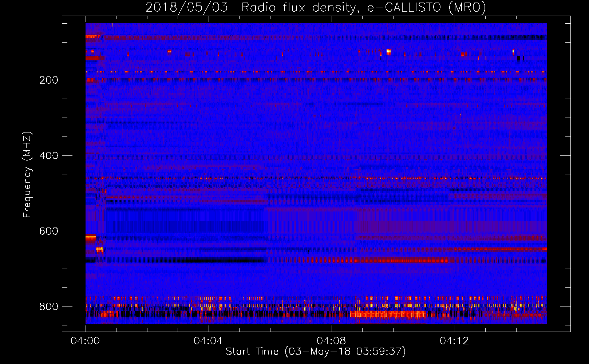Click the 200 frequency tick label

click(x=49, y=80)
